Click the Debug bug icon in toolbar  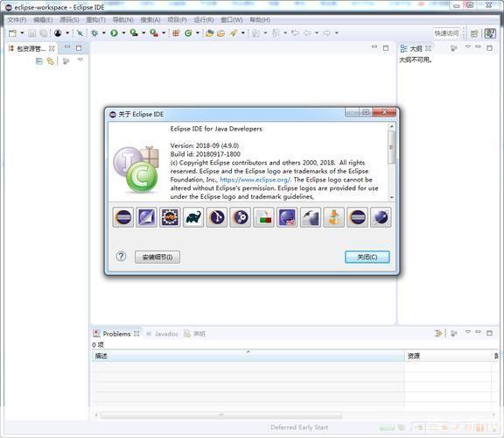tap(94, 32)
